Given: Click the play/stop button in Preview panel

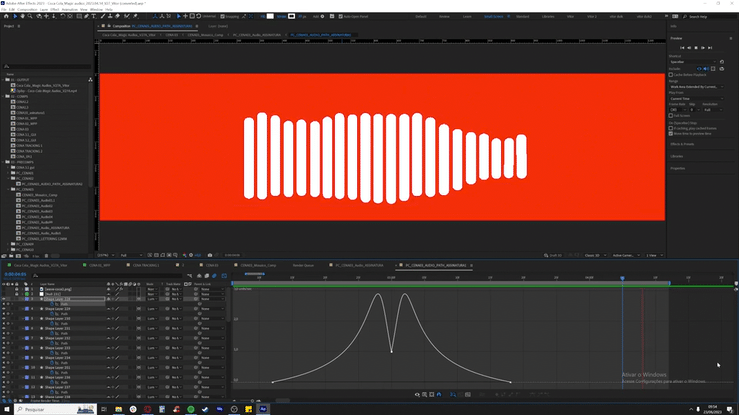Looking at the screenshot, I should click(x=696, y=48).
